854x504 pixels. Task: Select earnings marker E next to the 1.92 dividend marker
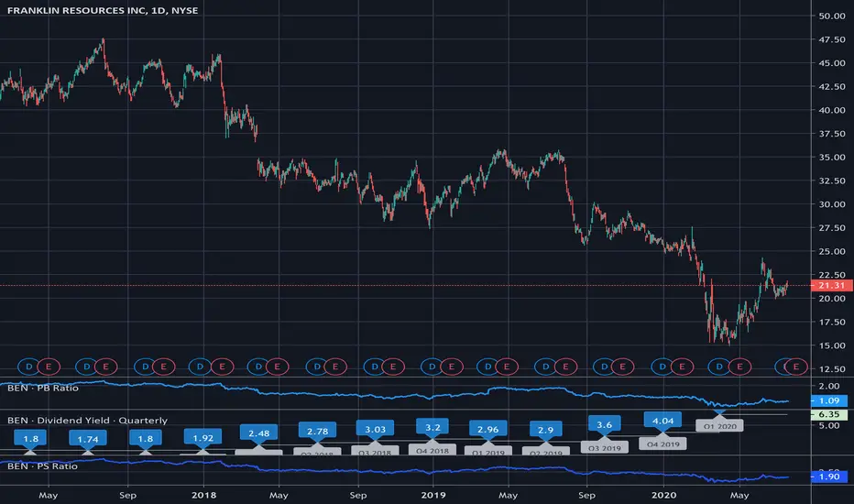(222, 367)
